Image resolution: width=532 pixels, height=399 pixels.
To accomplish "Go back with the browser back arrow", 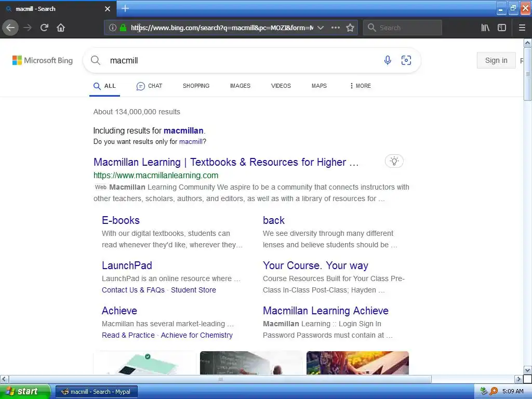I will [10, 28].
